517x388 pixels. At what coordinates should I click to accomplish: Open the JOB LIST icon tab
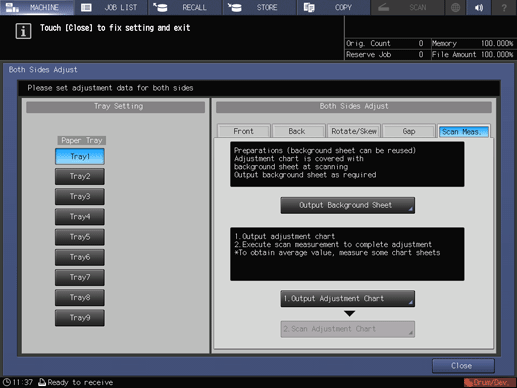point(86,7)
